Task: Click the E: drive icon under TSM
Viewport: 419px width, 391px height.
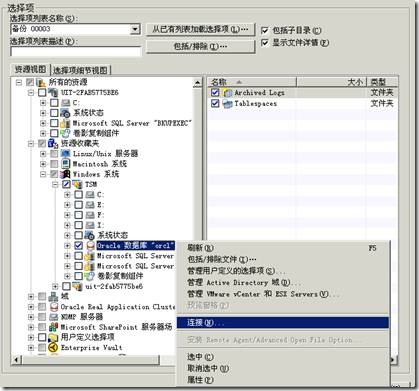Action: click(x=90, y=205)
